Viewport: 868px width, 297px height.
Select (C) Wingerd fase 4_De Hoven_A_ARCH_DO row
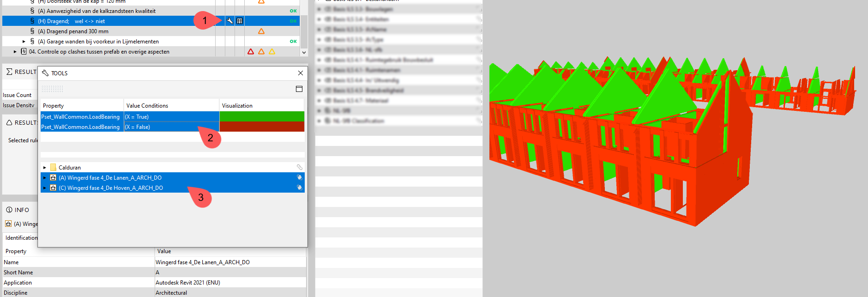click(x=172, y=188)
